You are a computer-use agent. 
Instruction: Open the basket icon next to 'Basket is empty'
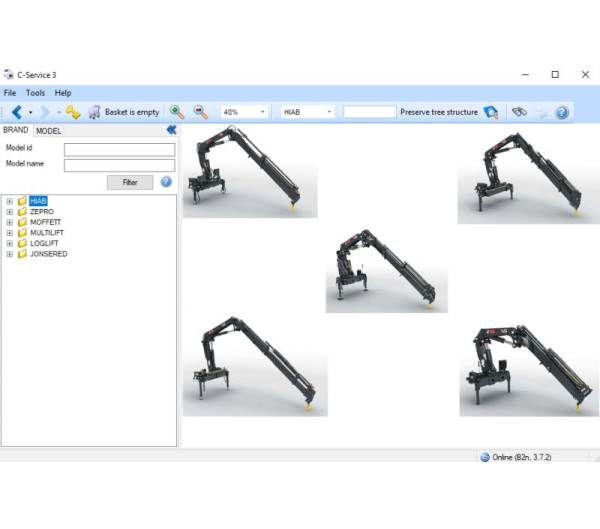pos(94,112)
